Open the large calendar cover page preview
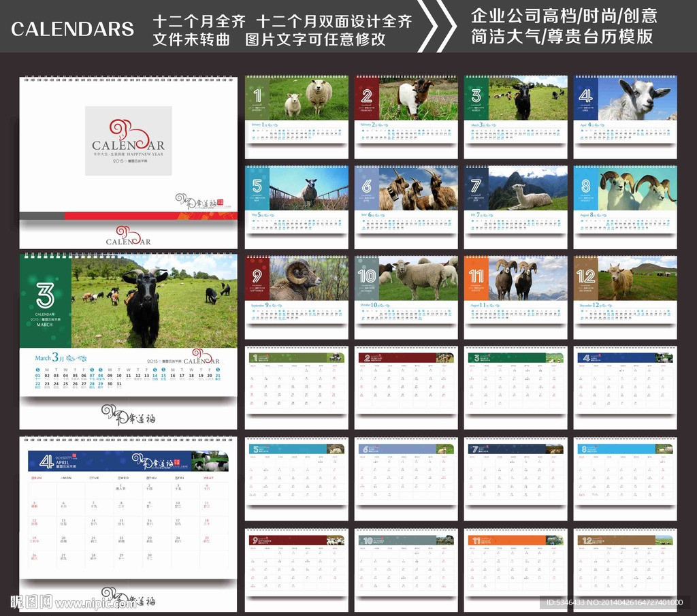This screenshot has height=616, width=697. [129, 162]
